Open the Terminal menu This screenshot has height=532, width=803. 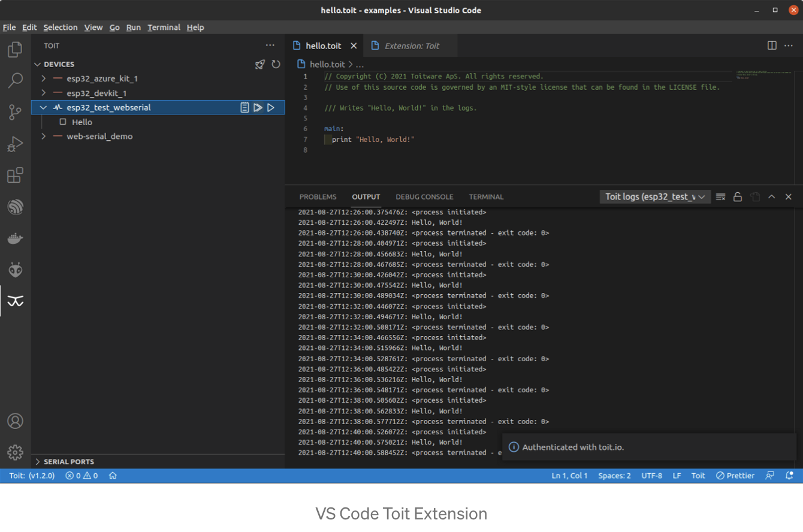pyautogui.click(x=164, y=27)
